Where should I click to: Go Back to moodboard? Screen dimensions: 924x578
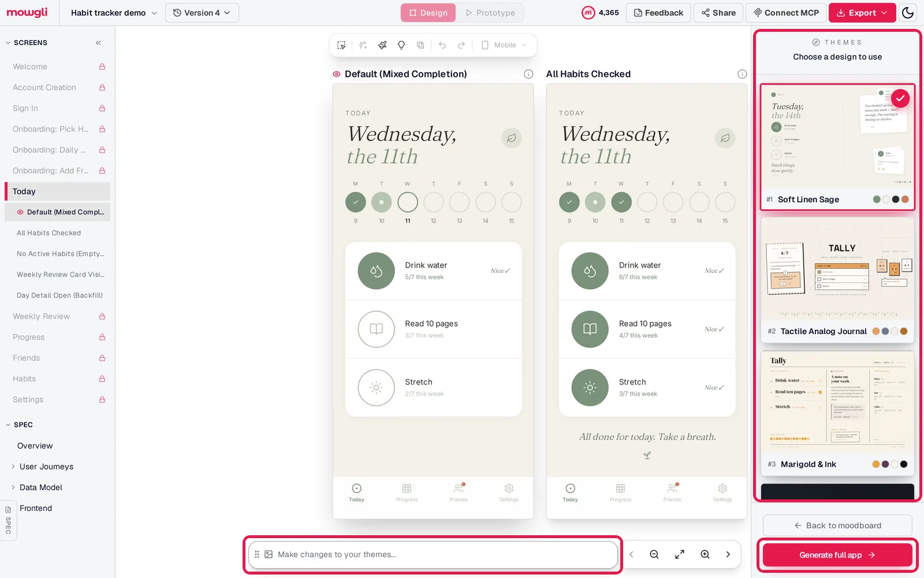coord(837,525)
